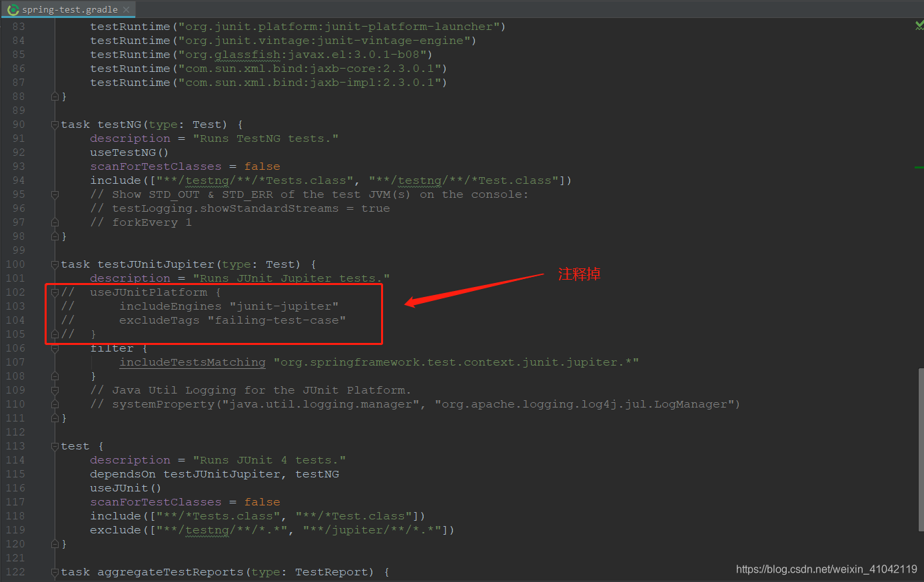
Task: Click the green stripe mark in the right gutter
Action: (919, 167)
